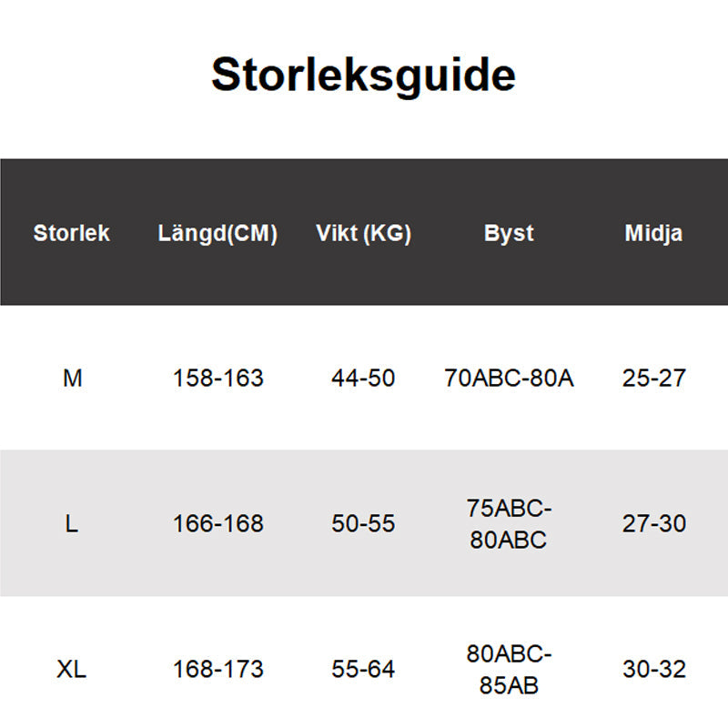Select the Byst column header
Viewport: 728px width, 728px height.
coord(509,233)
